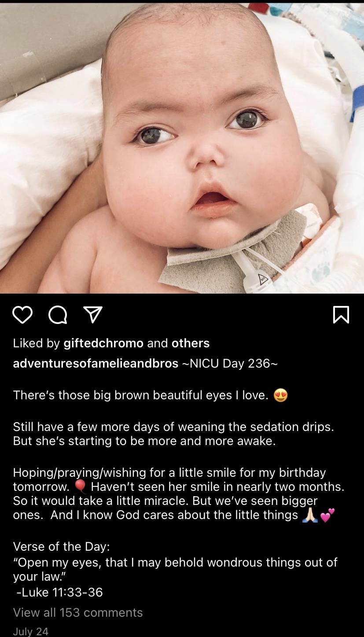The width and height of the screenshot is (364, 637).
Task: Click the Verse of the Day line
Action: pyautogui.click(x=61, y=547)
